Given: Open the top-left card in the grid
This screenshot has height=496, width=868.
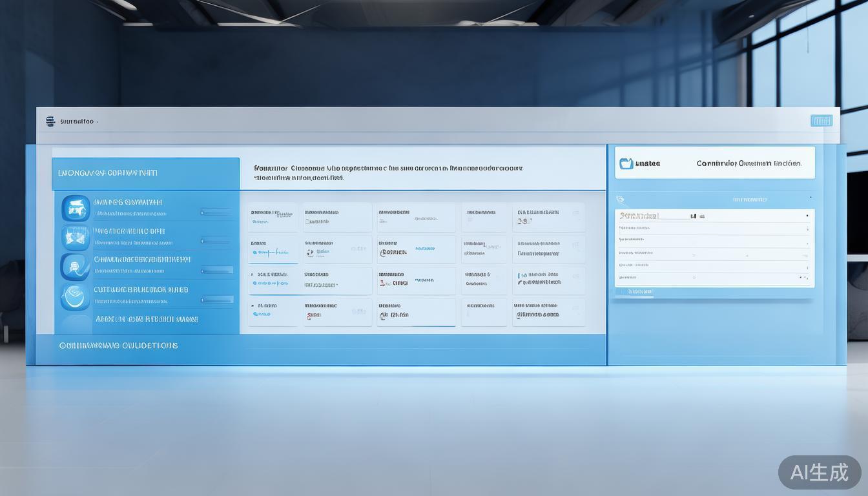Looking at the screenshot, I should (273, 217).
